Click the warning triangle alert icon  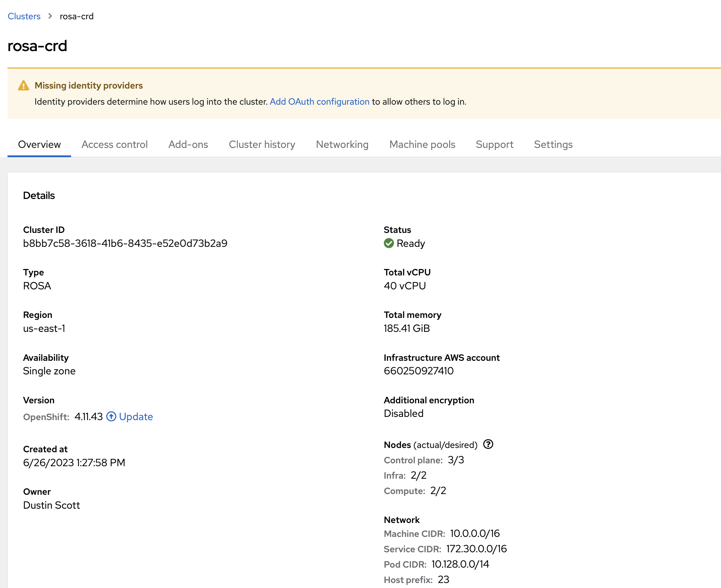tap(24, 86)
